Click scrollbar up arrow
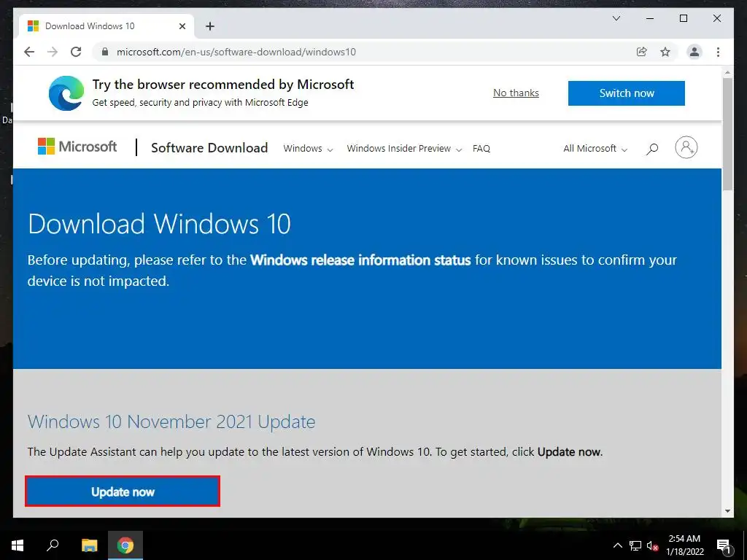This screenshot has height=560, width=747. (x=727, y=73)
